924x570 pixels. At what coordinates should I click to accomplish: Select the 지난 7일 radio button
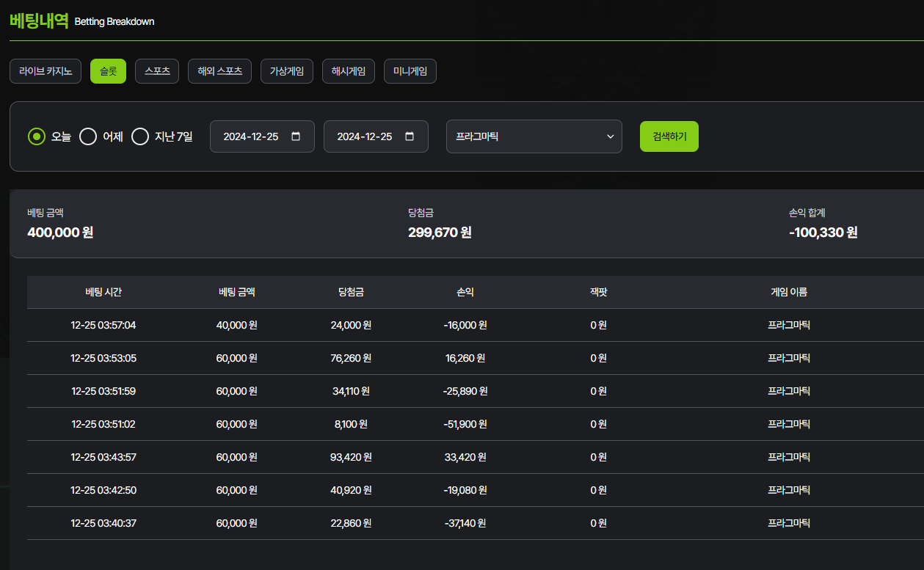(140, 136)
